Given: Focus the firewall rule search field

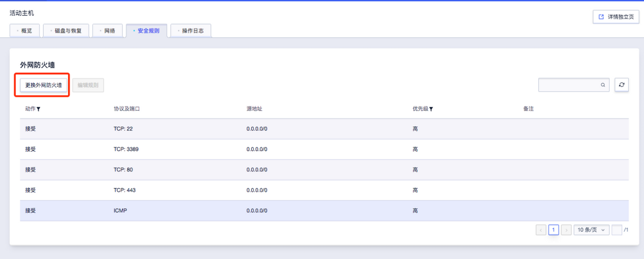Looking at the screenshot, I should coord(574,85).
